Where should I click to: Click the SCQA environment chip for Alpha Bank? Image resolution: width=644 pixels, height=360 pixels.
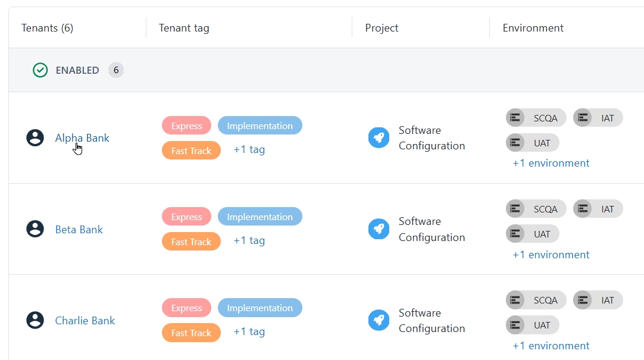[x=536, y=118]
